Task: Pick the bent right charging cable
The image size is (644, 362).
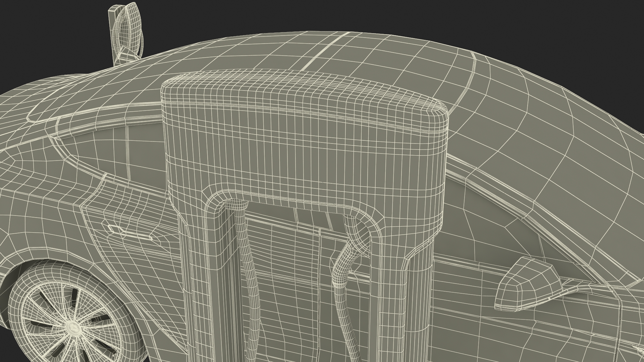Action: (x=343, y=288)
